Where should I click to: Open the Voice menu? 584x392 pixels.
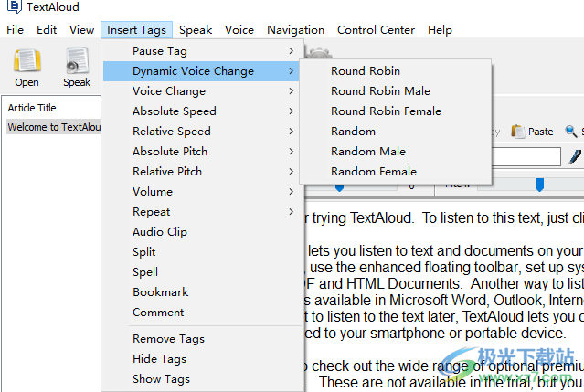[x=239, y=30]
